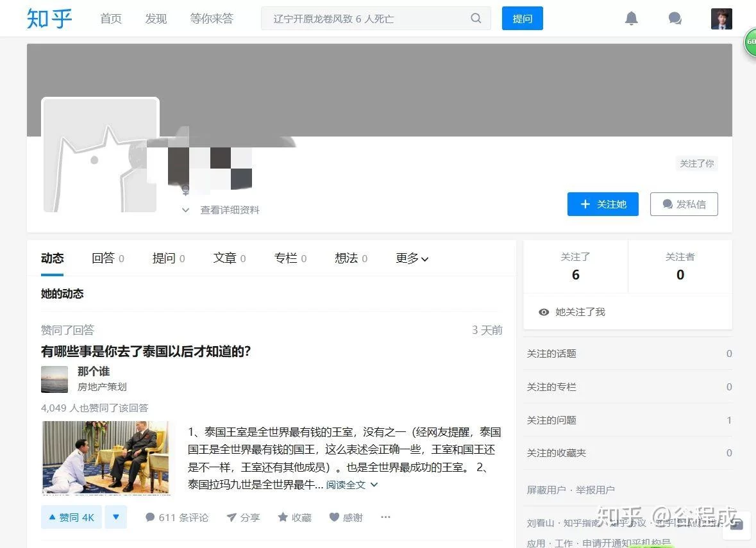Image resolution: width=756 pixels, height=548 pixels.
Task: Open the 611 条评论 comments
Action: [x=177, y=517]
